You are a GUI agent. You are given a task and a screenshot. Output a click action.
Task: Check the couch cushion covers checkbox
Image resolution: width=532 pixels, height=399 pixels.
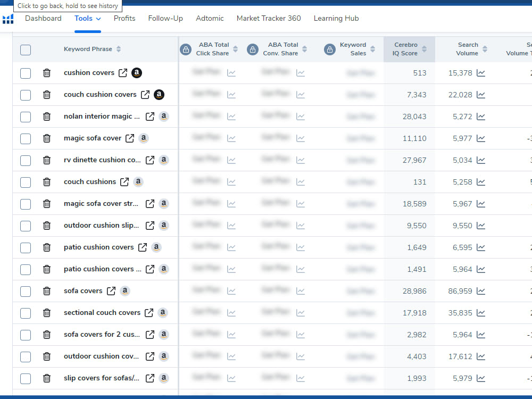point(26,95)
